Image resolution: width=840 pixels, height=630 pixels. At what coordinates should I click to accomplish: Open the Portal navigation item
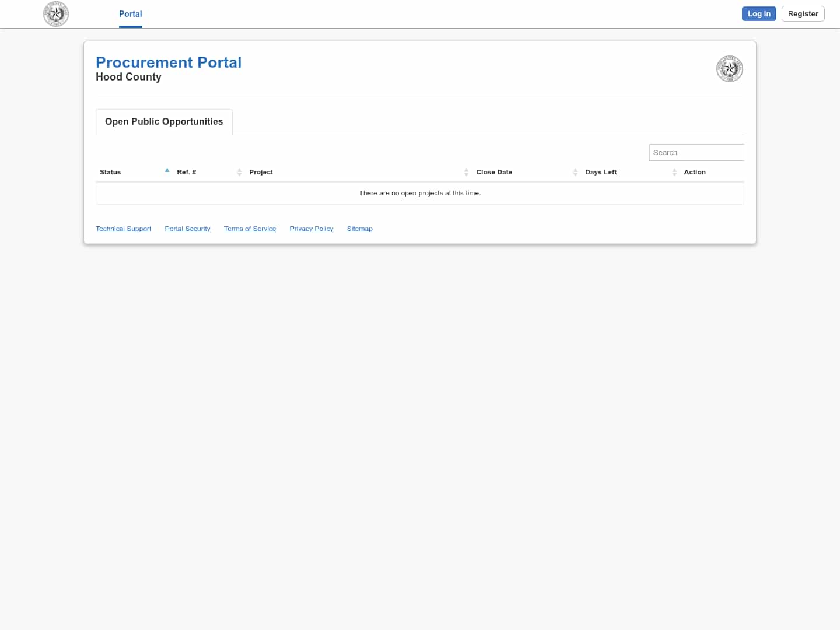click(130, 14)
